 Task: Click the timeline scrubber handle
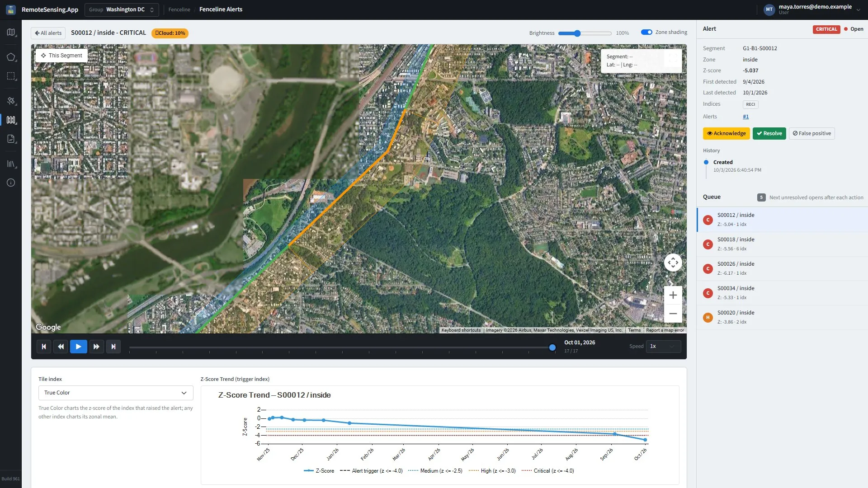(552, 347)
